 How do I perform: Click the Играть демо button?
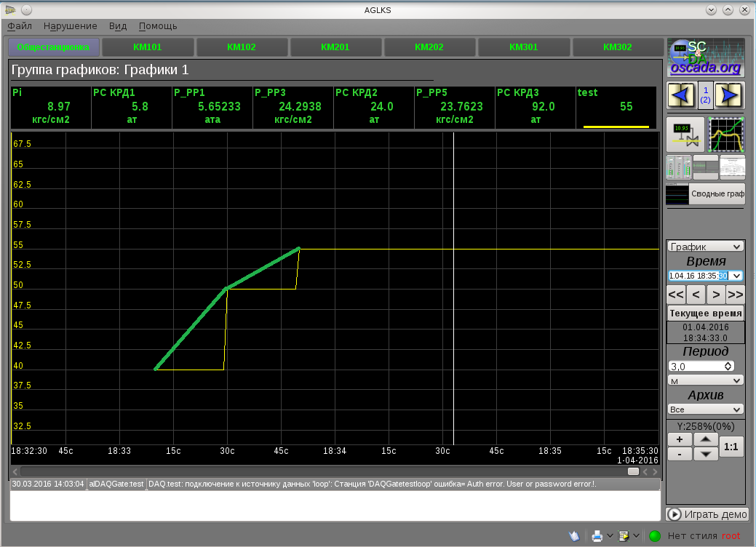tap(707, 514)
